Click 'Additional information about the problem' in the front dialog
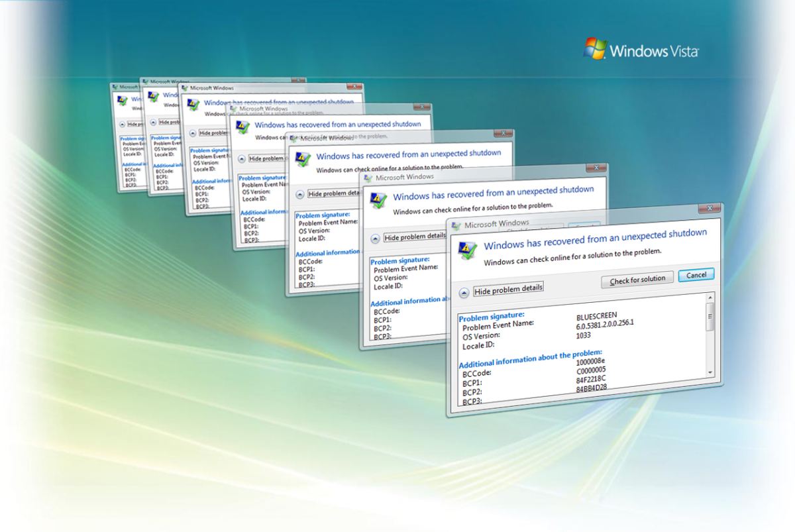The image size is (795, 532). click(x=530, y=358)
